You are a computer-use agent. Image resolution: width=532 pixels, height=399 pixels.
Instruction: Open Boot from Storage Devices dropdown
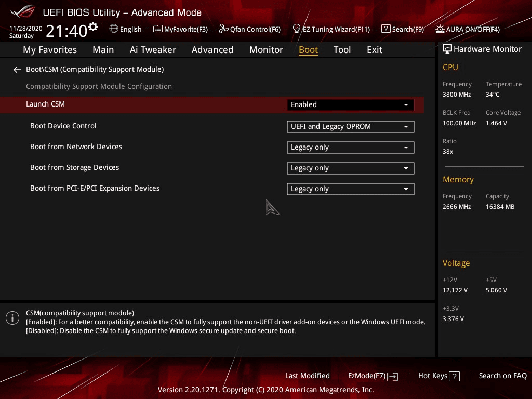351,168
